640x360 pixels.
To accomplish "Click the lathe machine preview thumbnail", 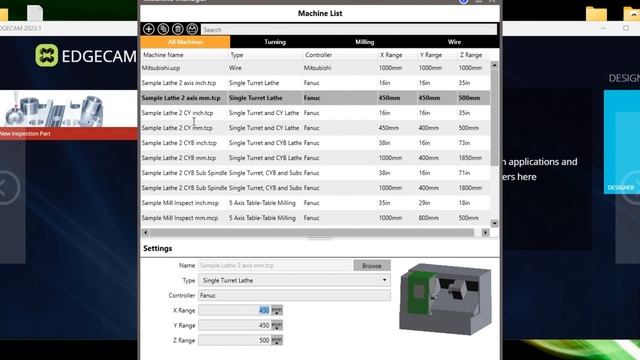I will [x=445, y=299].
